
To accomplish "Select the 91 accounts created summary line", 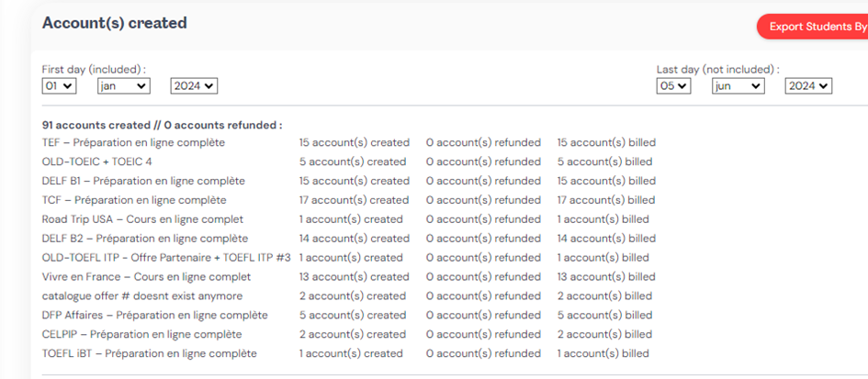I will pos(162,125).
